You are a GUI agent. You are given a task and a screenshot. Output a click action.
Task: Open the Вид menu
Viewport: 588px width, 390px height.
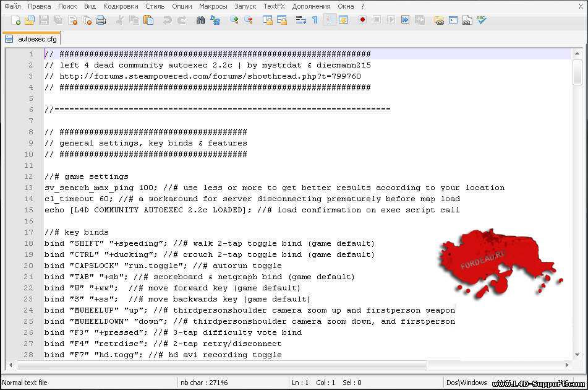[90, 6]
